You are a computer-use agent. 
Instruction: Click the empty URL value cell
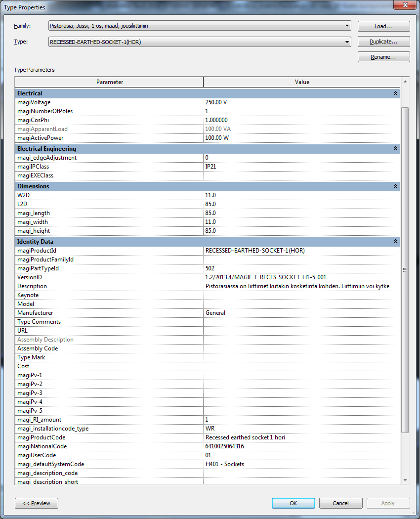pos(301,331)
